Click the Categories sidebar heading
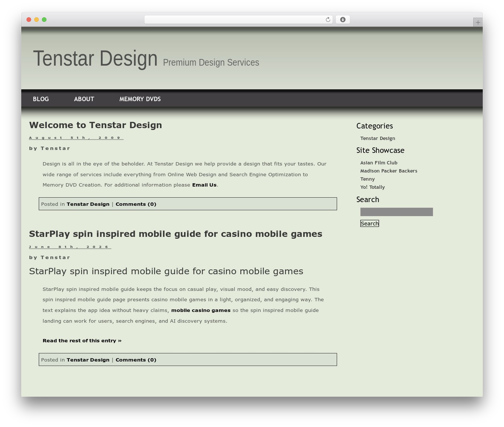Image resolution: width=504 pixels, height=427 pixels. (x=374, y=126)
